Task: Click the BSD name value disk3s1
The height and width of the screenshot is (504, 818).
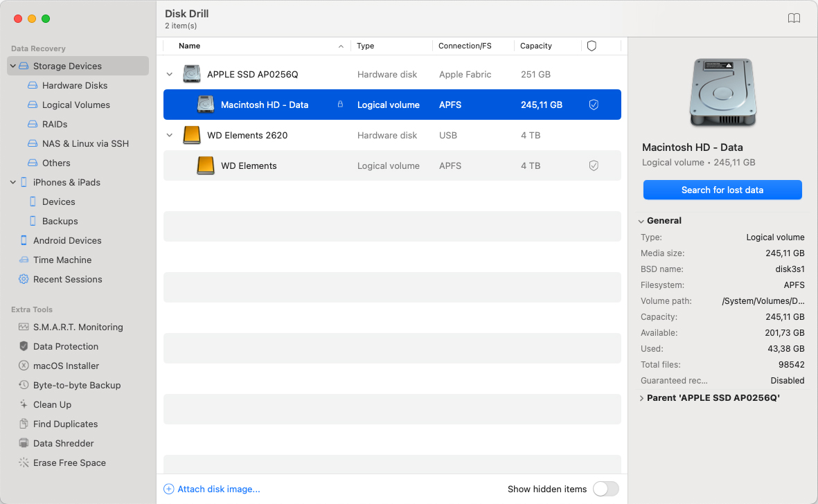Action: coord(790,269)
